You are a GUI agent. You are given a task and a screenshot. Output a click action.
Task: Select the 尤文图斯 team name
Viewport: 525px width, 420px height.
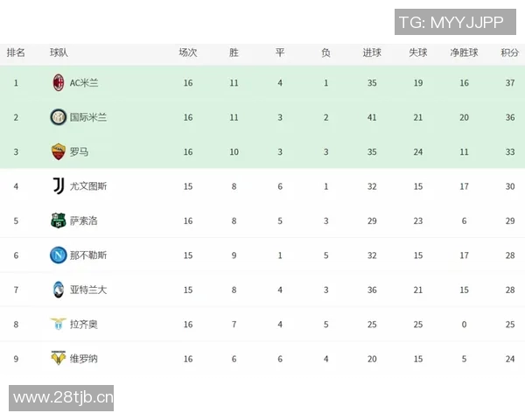click(88, 186)
